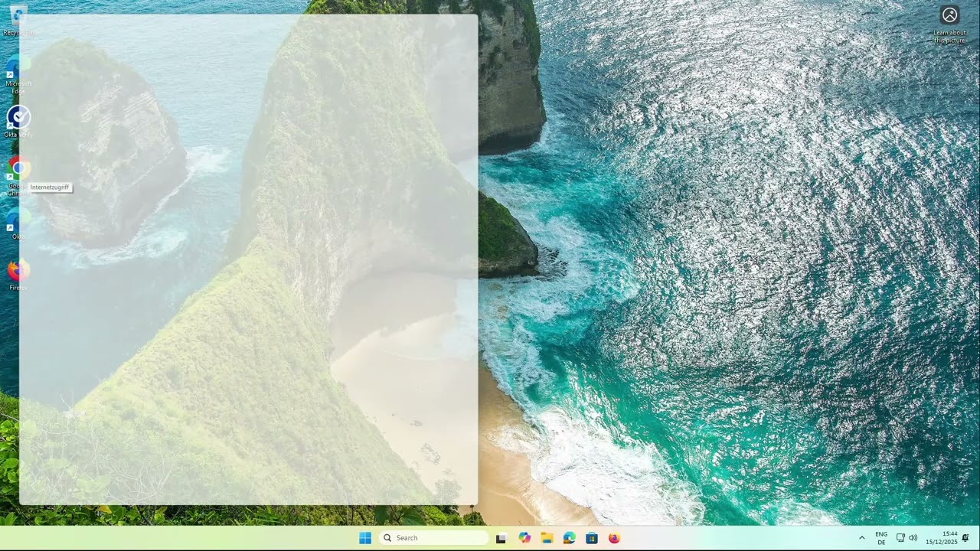Image resolution: width=980 pixels, height=551 pixels.
Task: Open Microsoft Edge from the taskbar
Action: click(x=569, y=538)
